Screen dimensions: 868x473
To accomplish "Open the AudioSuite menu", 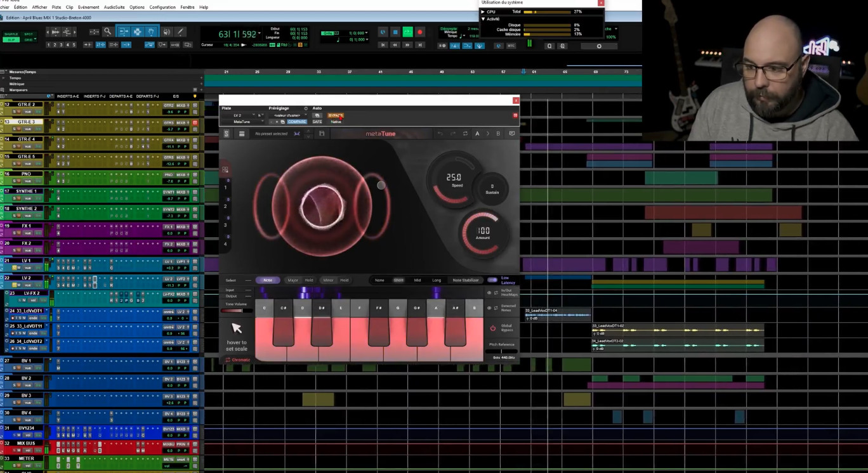I will coord(114,7).
